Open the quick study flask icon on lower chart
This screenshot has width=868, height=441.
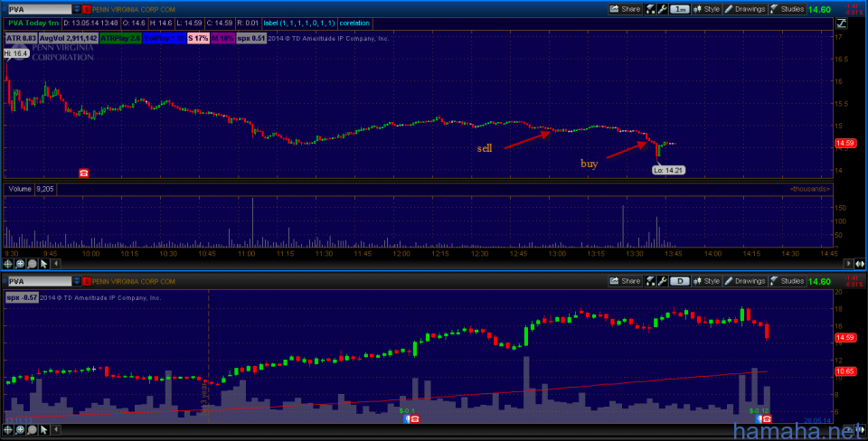coord(650,281)
